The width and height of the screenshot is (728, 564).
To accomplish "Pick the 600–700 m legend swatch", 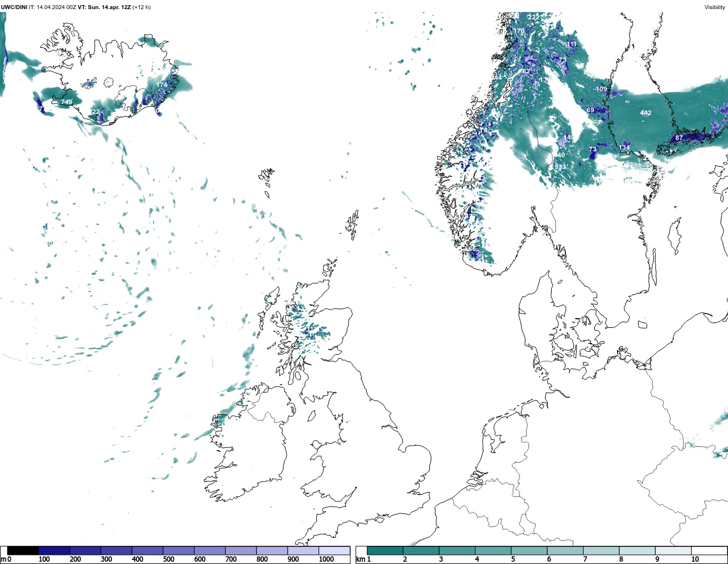I will tap(209, 550).
